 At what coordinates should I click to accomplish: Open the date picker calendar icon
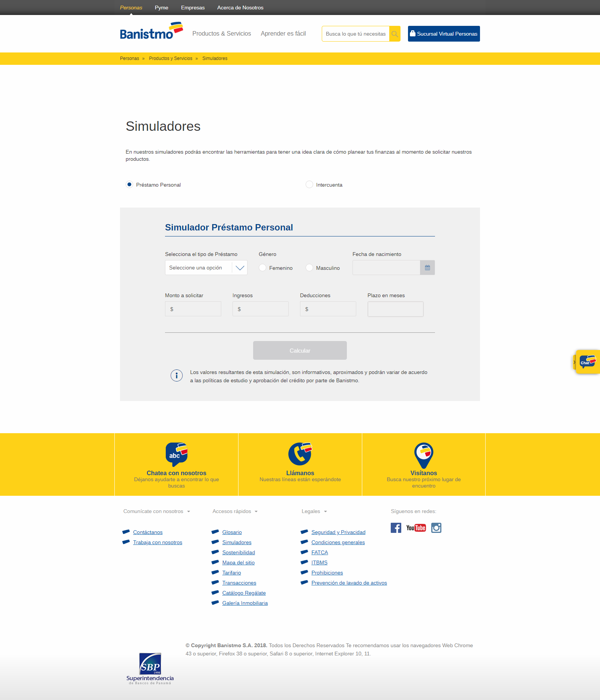[x=427, y=268]
